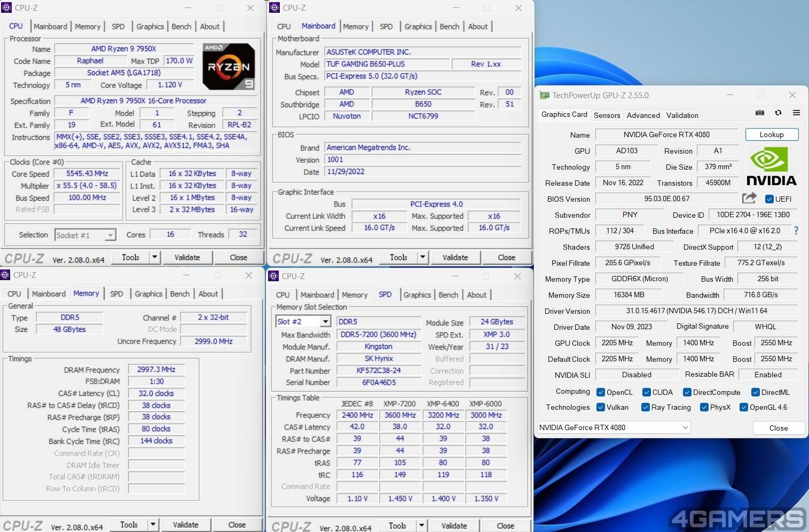
Task: Open the Slot #2 memory slot dropdown
Action: pyautogui.click(x=325, y=322)
